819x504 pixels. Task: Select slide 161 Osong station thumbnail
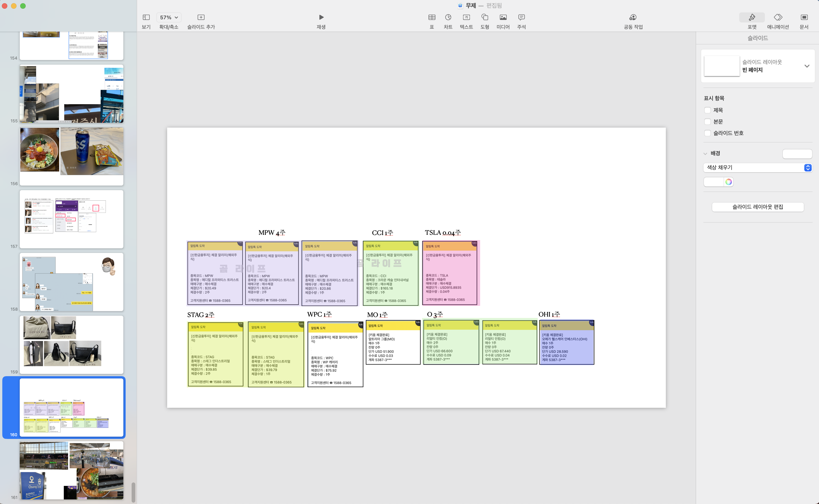(x=71, y=470)
